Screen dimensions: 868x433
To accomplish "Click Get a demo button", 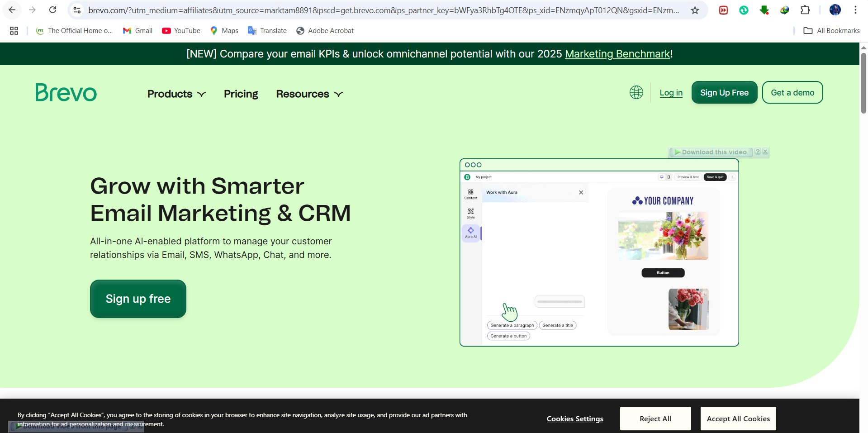I will coord(792,92).
